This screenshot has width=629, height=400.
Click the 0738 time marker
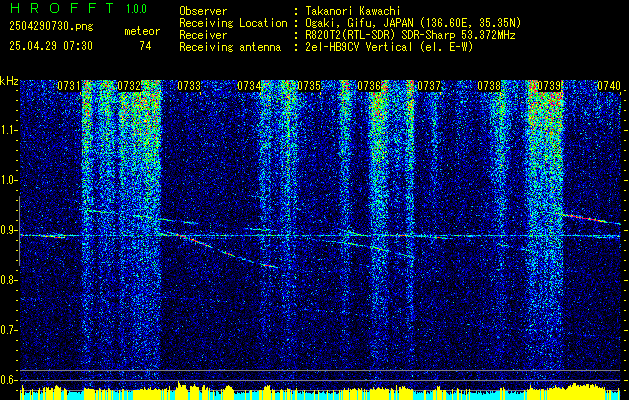point(489,86)
